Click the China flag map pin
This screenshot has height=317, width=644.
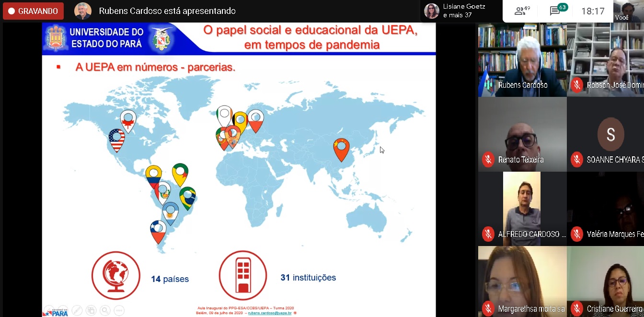click(341, 147)
